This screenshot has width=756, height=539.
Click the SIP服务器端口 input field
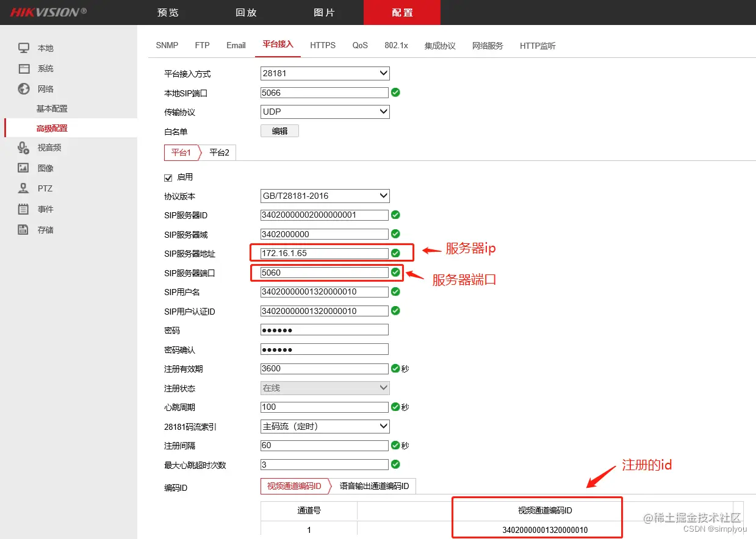(325, 273)
